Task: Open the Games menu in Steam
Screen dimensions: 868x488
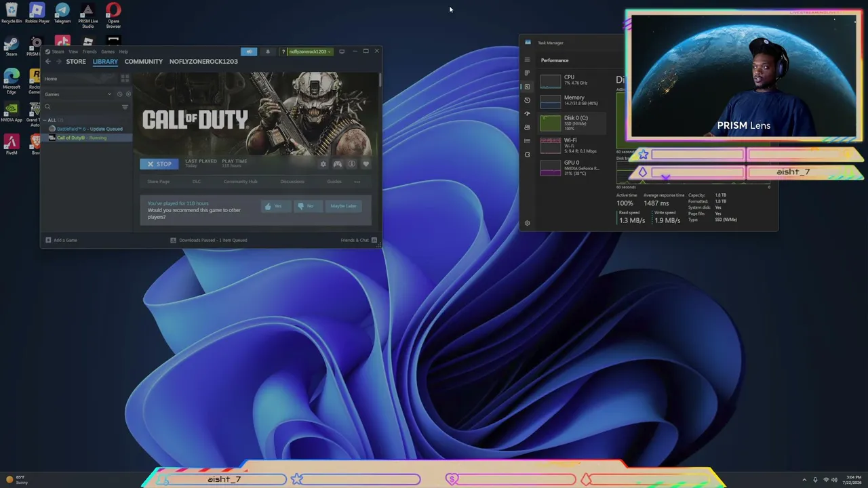Action: [x=108, y=52]
